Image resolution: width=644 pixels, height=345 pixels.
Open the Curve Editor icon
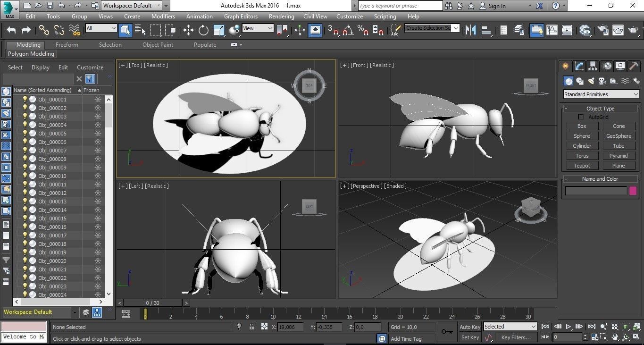(x=552, y=30)
